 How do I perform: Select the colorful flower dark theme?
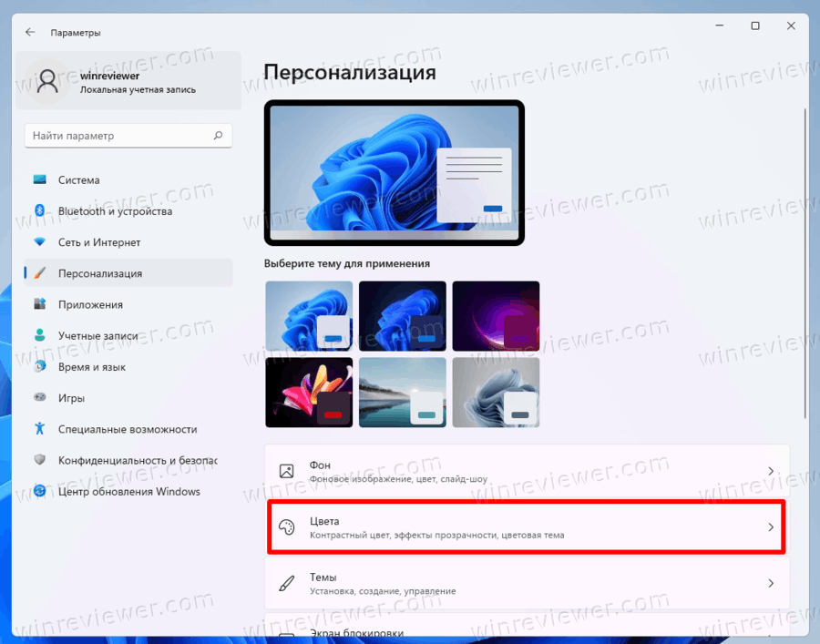[309, 393]
